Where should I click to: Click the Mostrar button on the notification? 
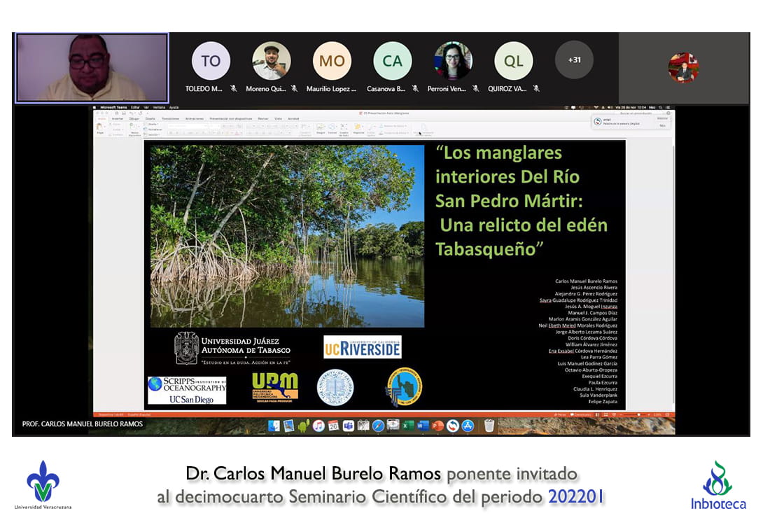click(x=661, y=118)
